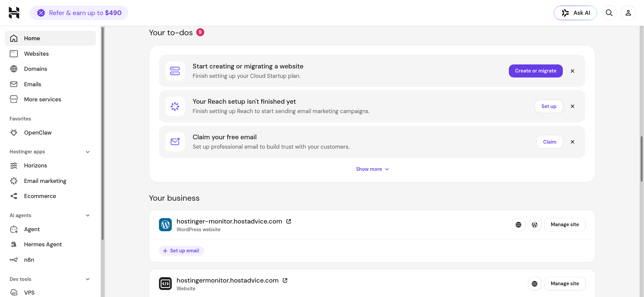This screenshot has height=297, width=644.
Task: Click Set up for Reach
Action: click(549, 106)
